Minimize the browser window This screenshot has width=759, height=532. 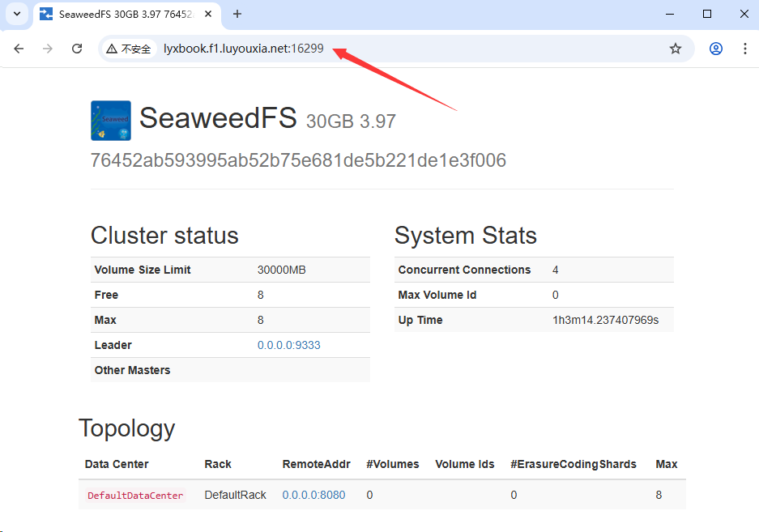coord(670,14)
